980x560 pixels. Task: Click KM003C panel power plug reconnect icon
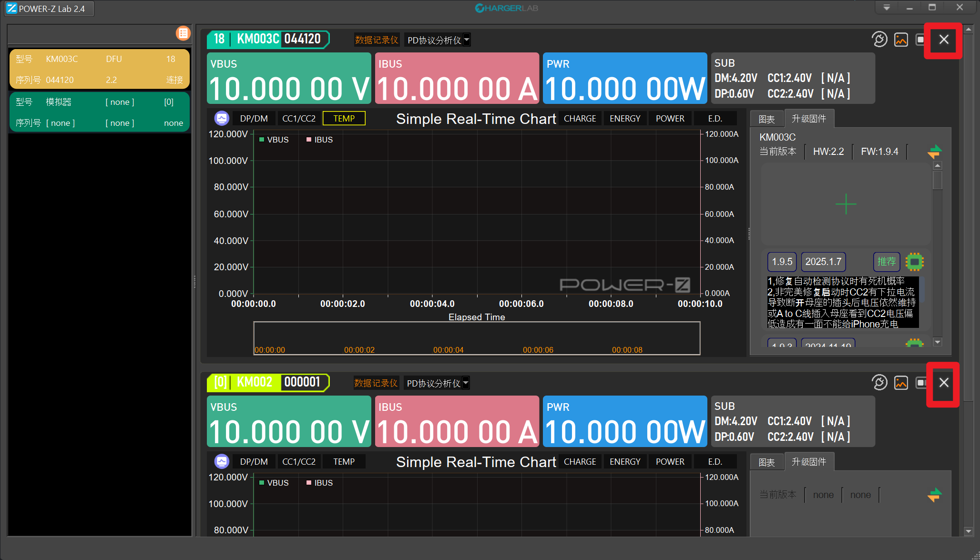[x=879, y=40]
